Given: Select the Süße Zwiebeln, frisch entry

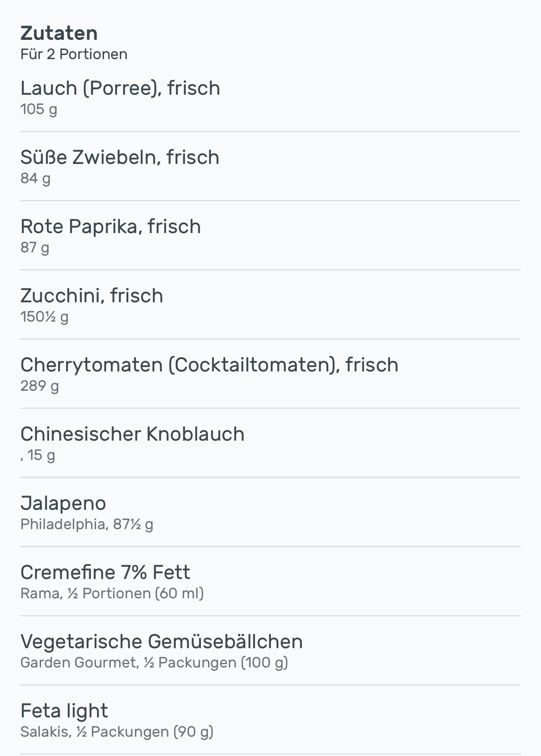Looking at the screenshot, I should click(x=120, y=157).
